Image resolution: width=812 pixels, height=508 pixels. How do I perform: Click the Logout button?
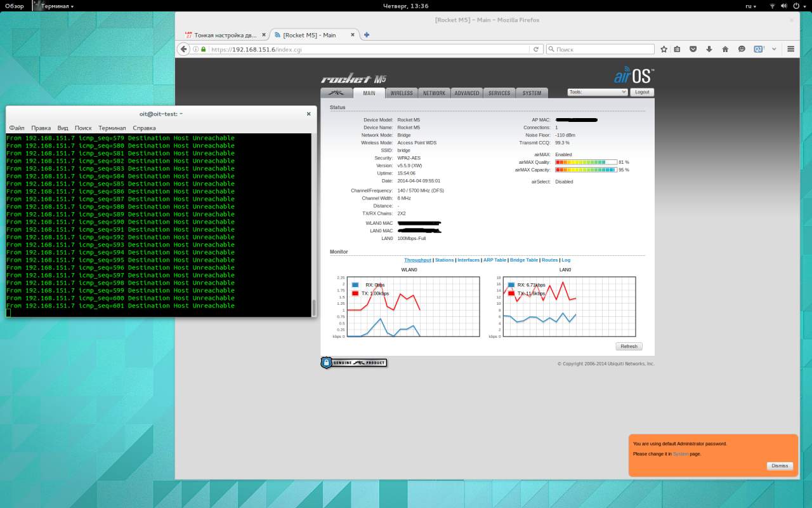[x=642, y=92]
